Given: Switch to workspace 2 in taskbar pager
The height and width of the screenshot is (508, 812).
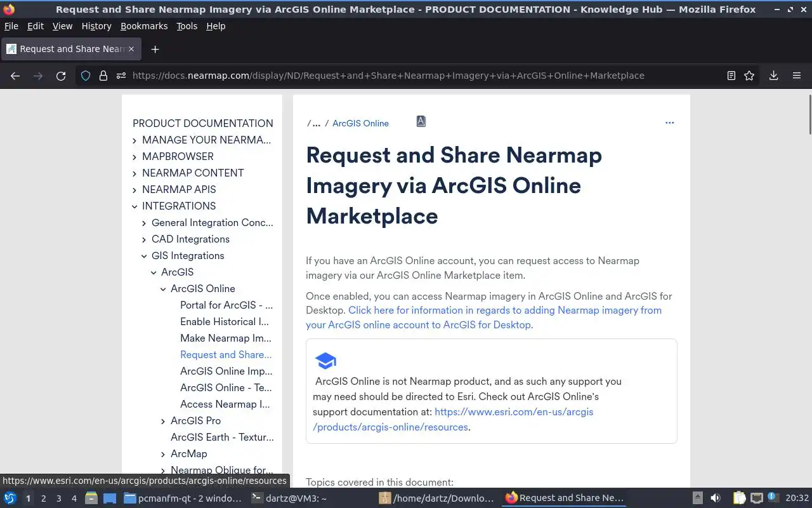Looking at the screenshot, I should tap(43, 498).
